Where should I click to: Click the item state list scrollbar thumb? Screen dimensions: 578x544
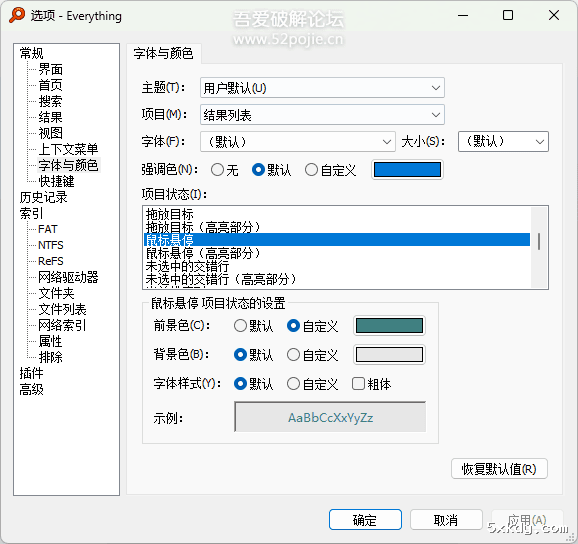(x=539, y=241)
